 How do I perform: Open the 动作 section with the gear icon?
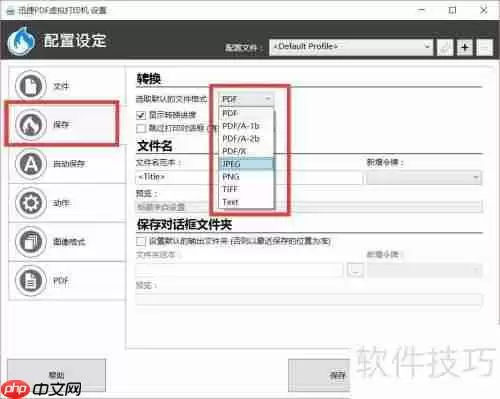(30, 203)
